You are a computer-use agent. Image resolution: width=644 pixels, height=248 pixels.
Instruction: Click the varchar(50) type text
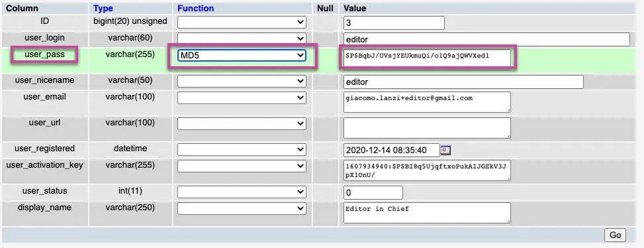click(130, 80)
